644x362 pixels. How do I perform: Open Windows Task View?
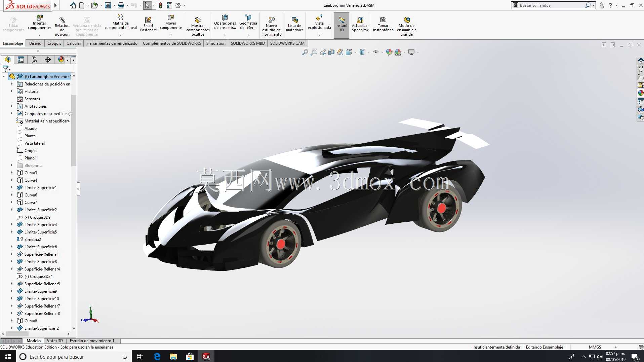pos(140,356)
